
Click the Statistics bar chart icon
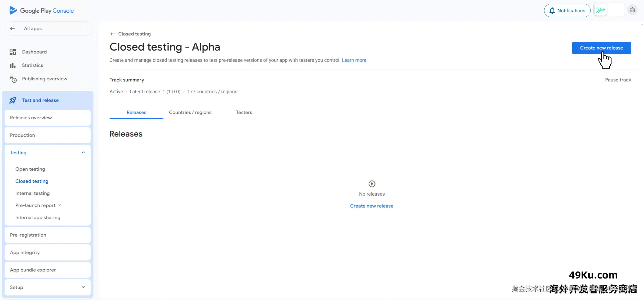coord(13,65)
